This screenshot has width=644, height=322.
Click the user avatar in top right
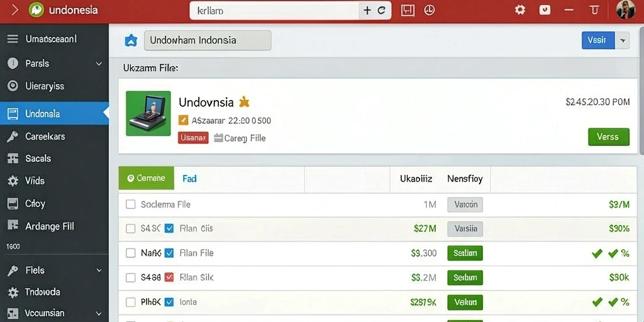626,10
